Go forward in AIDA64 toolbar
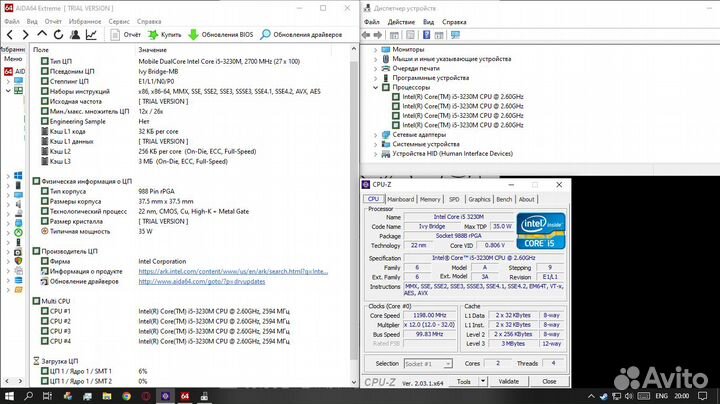720x404 pixels. [x=26, y=34]
